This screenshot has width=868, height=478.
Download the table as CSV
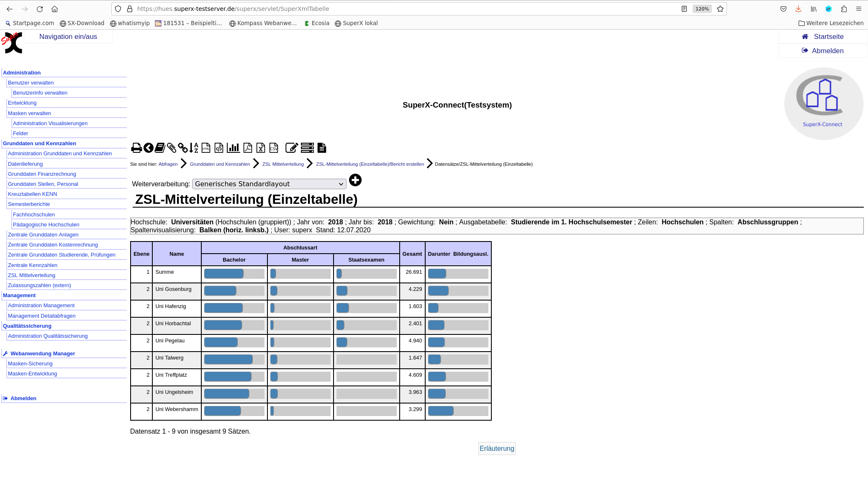[274, 148]
